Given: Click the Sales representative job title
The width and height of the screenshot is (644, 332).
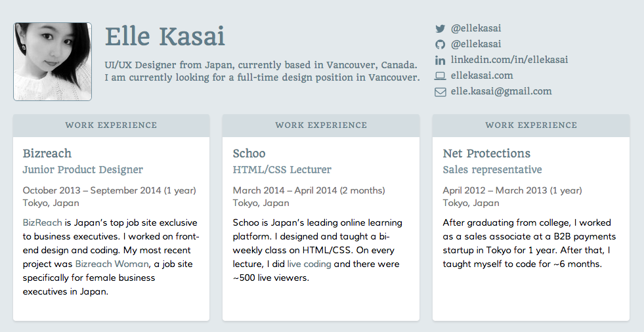Looking at the screenshot, I should tap(492, 170).
